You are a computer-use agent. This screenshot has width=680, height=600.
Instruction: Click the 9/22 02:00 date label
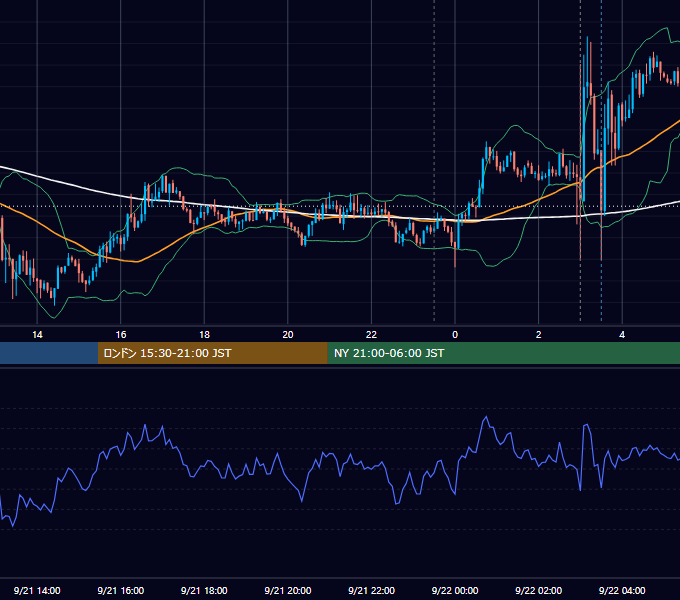click(x=538, y=590)
